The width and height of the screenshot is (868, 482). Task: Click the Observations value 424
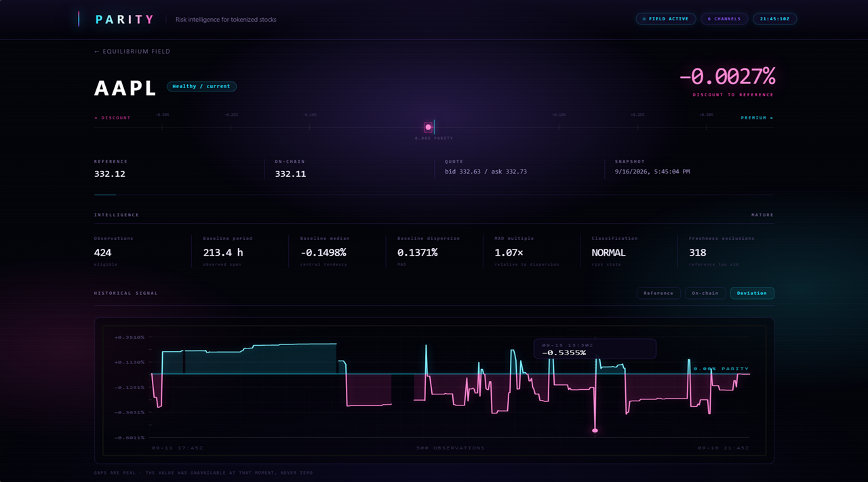pos(103,253)
